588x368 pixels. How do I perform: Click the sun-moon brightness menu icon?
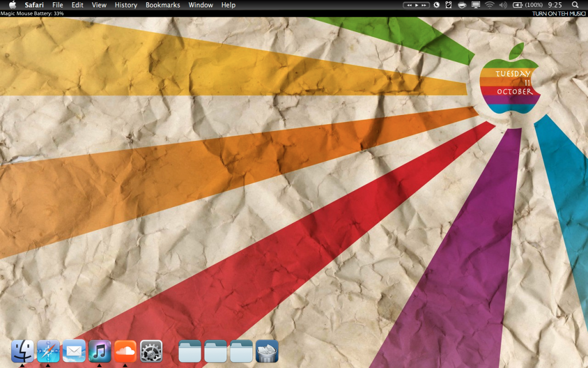point(436,5)
